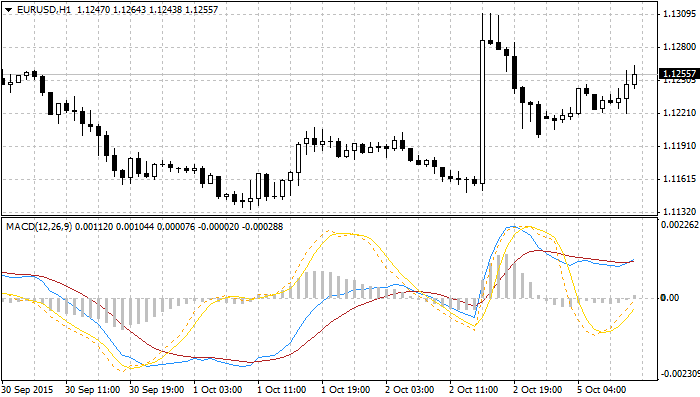Click the 2 Oct 03:00 time label

(x=410, y=390)
